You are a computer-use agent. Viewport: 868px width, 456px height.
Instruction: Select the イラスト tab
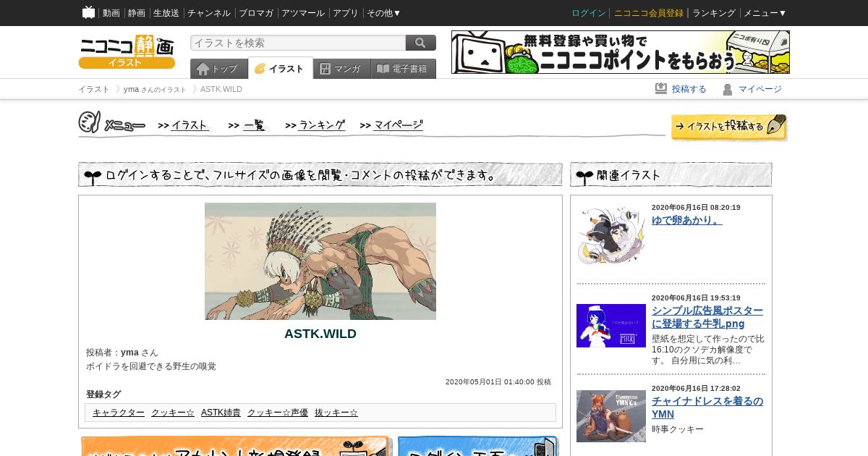coord(281,69)
